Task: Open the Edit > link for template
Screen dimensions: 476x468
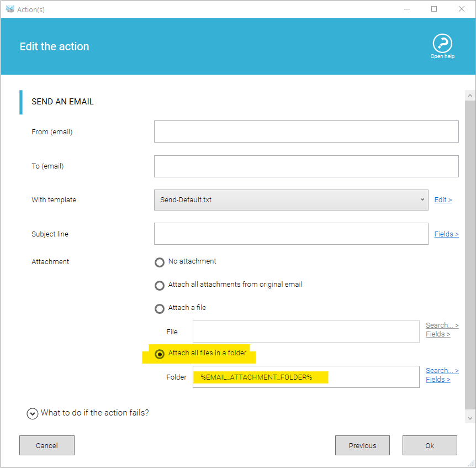Action: 443,200
